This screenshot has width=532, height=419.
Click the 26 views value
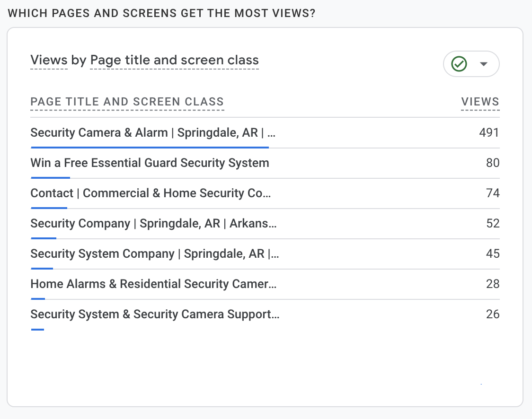click(x=493, y=314)
